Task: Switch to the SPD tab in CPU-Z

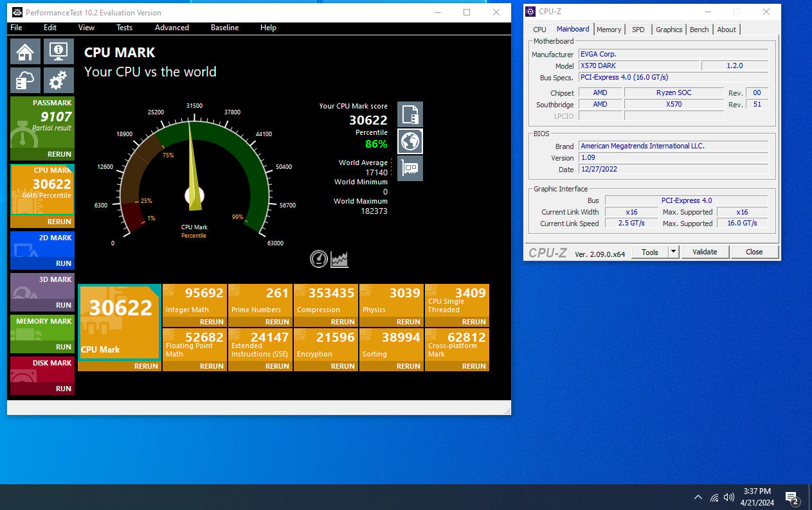Action: coord(638,30)
